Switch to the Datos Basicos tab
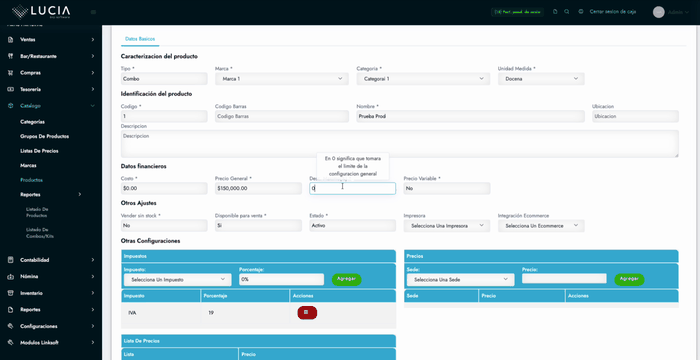Image resolution: width=700 pixels, height=360 pixels. (140, 39)
